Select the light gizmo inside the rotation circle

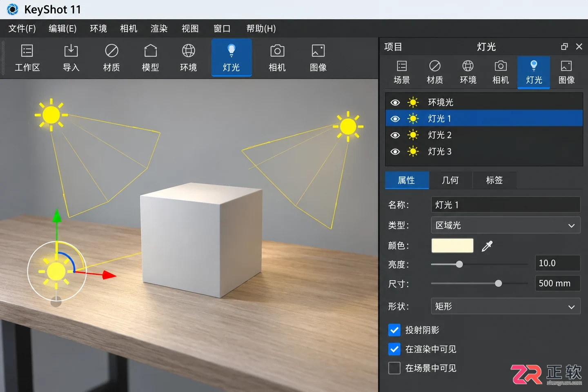click(56, 271)
